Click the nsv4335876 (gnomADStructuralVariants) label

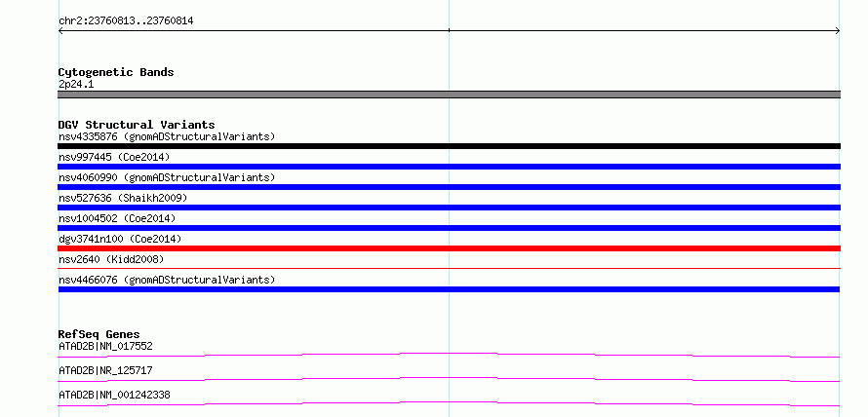pyautogui.click(x=167, y=136)
